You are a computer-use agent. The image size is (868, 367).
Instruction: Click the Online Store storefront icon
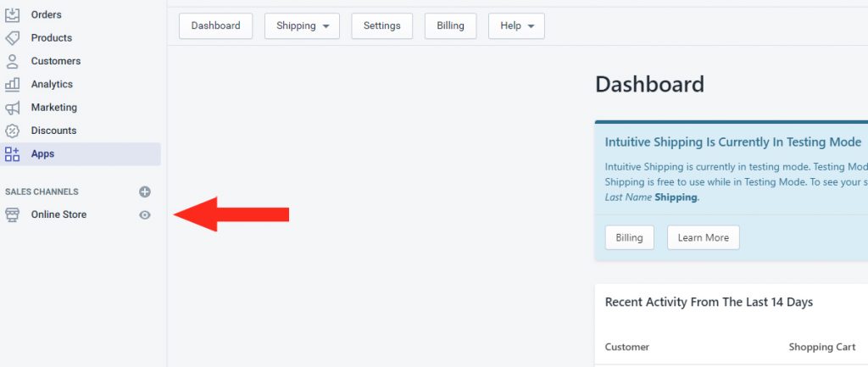[12, 214]
